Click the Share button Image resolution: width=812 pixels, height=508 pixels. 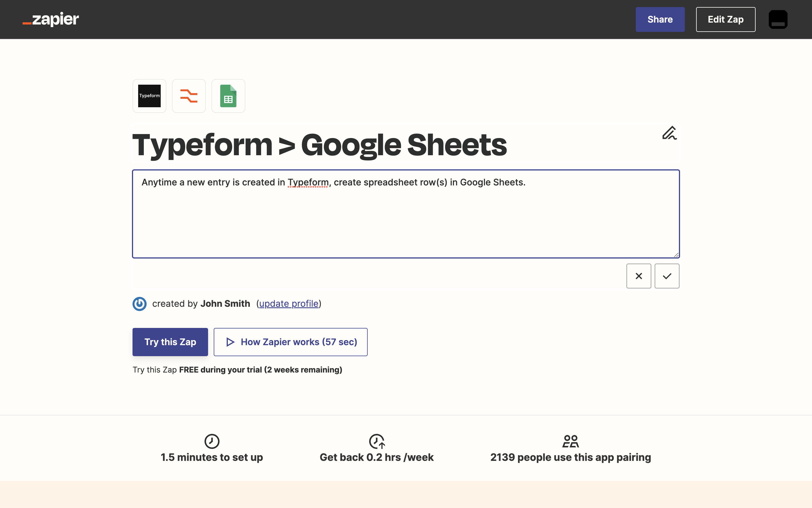tap(660, 19)
